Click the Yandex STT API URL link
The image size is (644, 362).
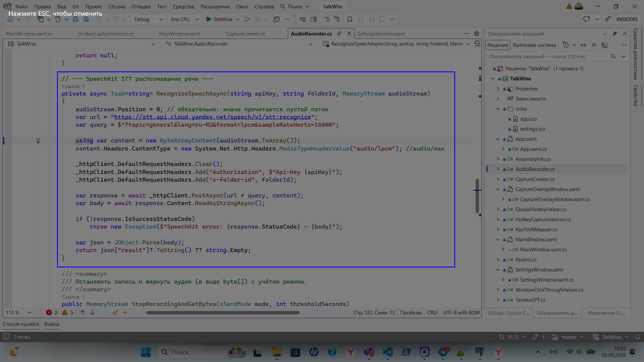click(x=213, y=117)
